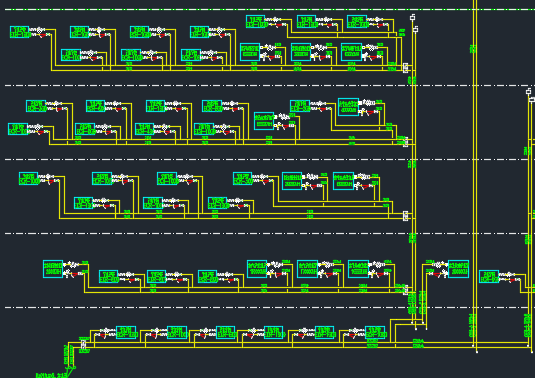This screenshot has height=378, width=535.
Task: Click the supply connection symbol at bottom-left pipe end
Action: pyautogui.click(x=71, y=368)
